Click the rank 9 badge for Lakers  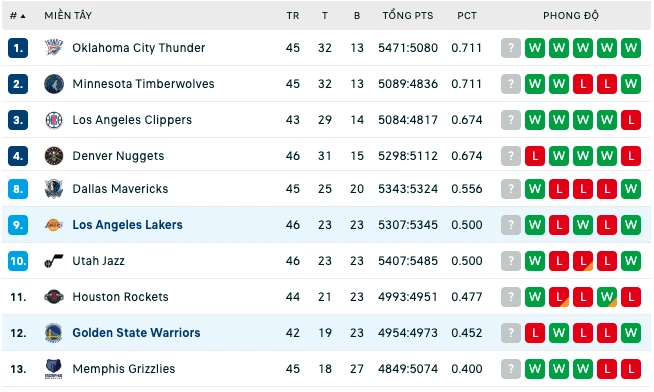pyautogui.click(x=18, y=225)
